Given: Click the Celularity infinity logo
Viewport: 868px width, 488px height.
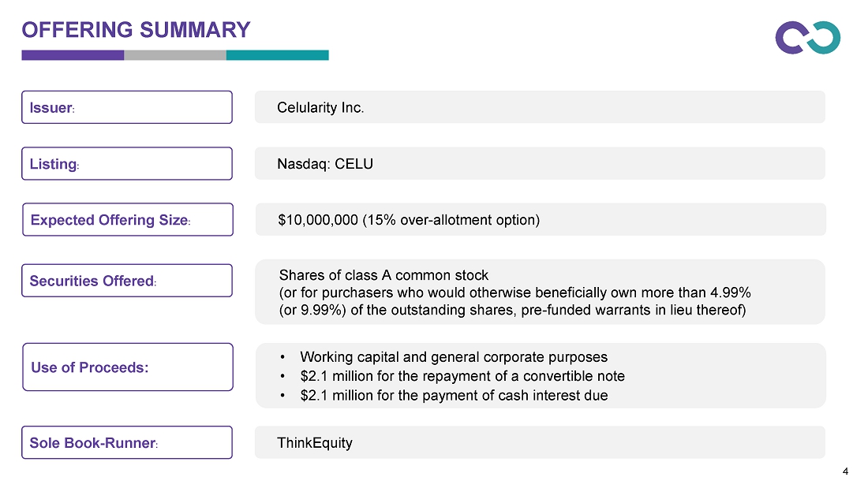Looking at the screenshot, I should pos(807,38).
